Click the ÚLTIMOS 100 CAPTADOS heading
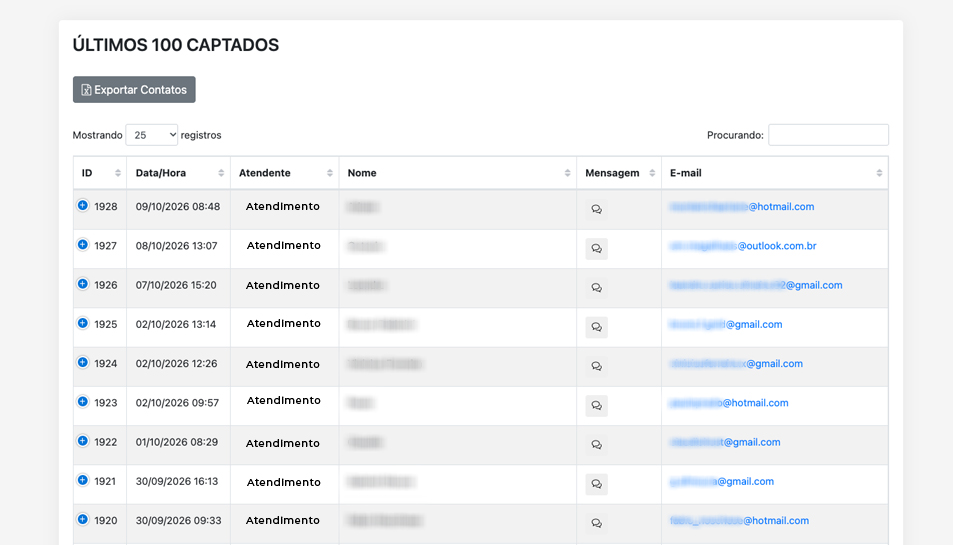The height and width of the screenshot is (545, 953). (x=176, y=45)
